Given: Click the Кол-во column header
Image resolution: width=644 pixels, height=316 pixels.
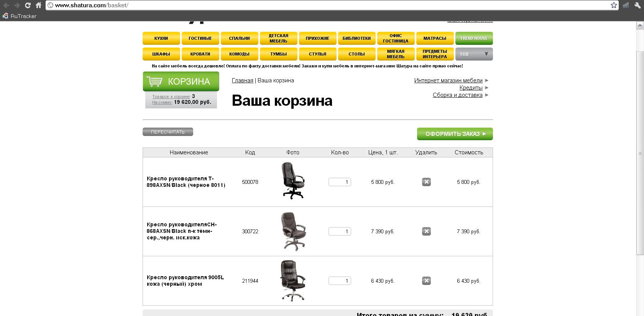Looking at the screenshot, I should click(x=340, y=152).
